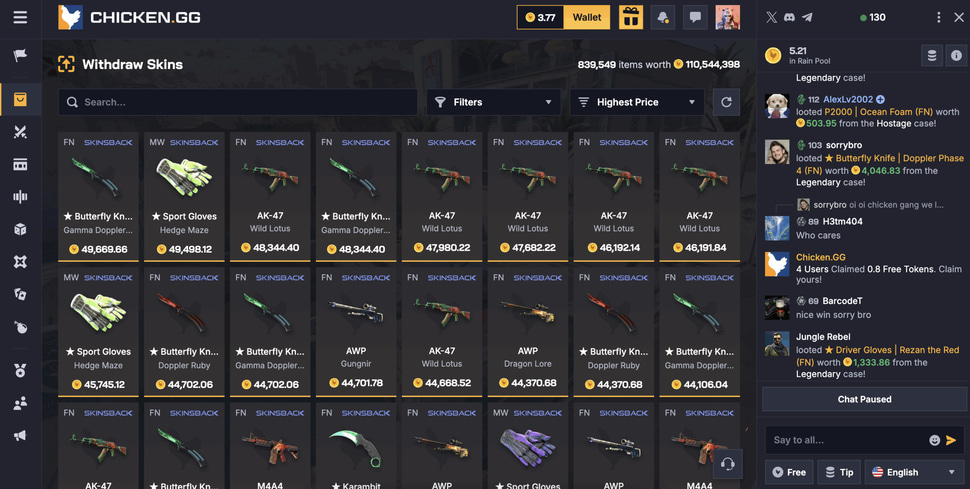
Task: Open the emoji picker in chat
Action: point(934,440)
